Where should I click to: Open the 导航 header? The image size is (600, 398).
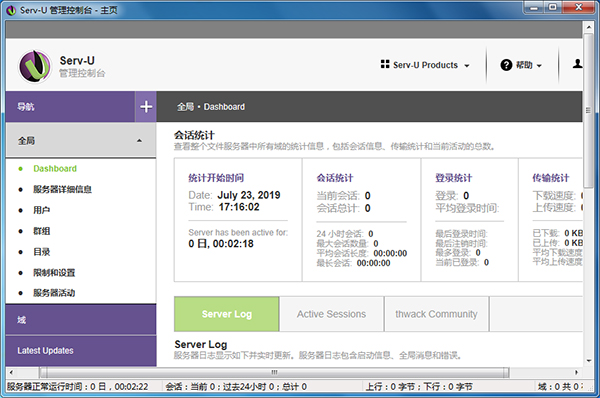(x=70, y=107)
